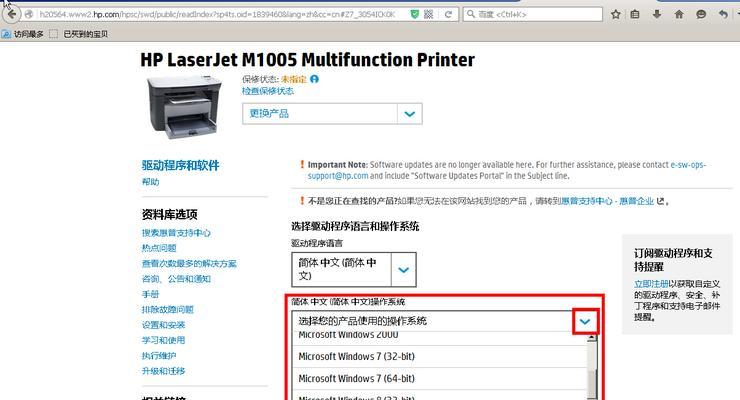The width and height of the screenshot is (740, 400).
Task: Click the 更换产品 combo box
Action: pyautogui.click(x=332, y=114)
